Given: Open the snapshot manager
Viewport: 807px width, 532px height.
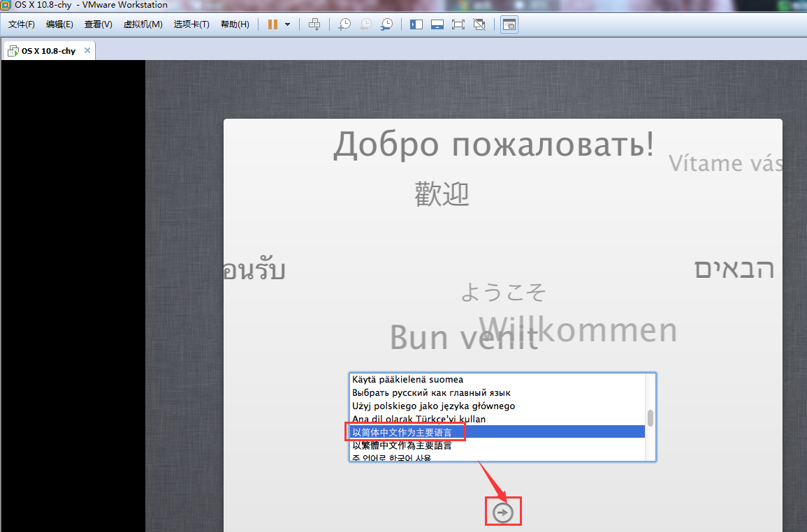Looking at the screenshot, I should [x=386, y=24].
